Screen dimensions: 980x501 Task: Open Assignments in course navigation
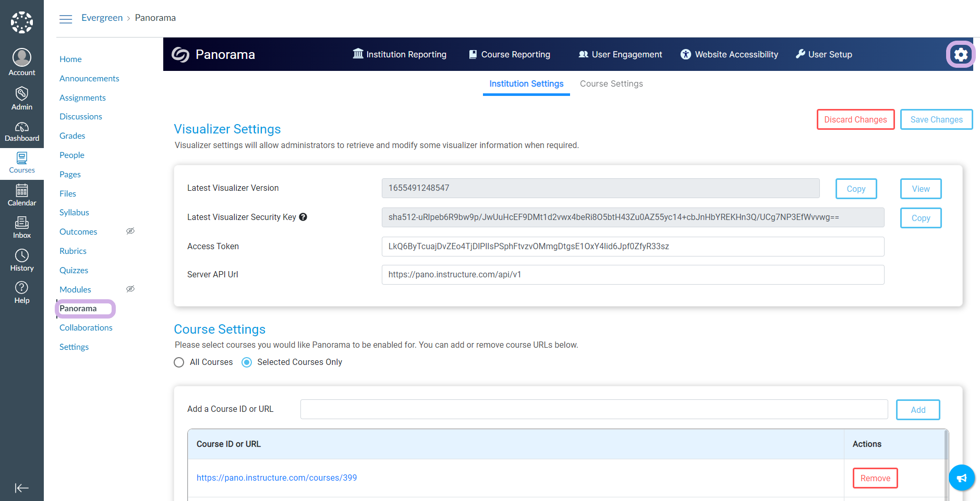click(x=82, y=97)
